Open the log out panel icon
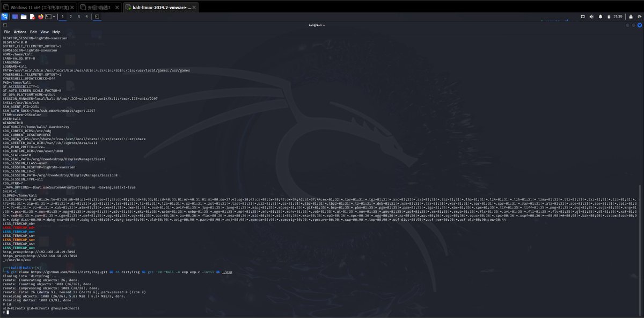Image resolution: width=644 pixels, height=318 pixels. coord(639,17)
